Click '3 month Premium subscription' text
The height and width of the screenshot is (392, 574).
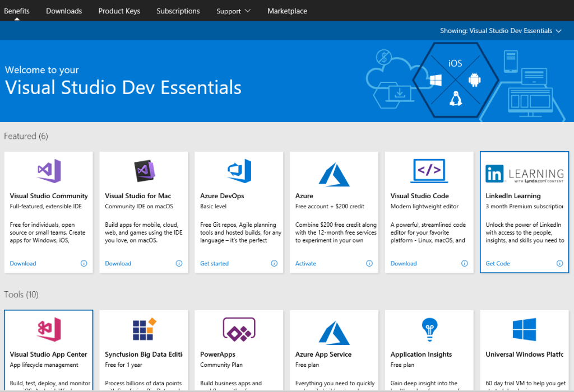pos(524,207)
